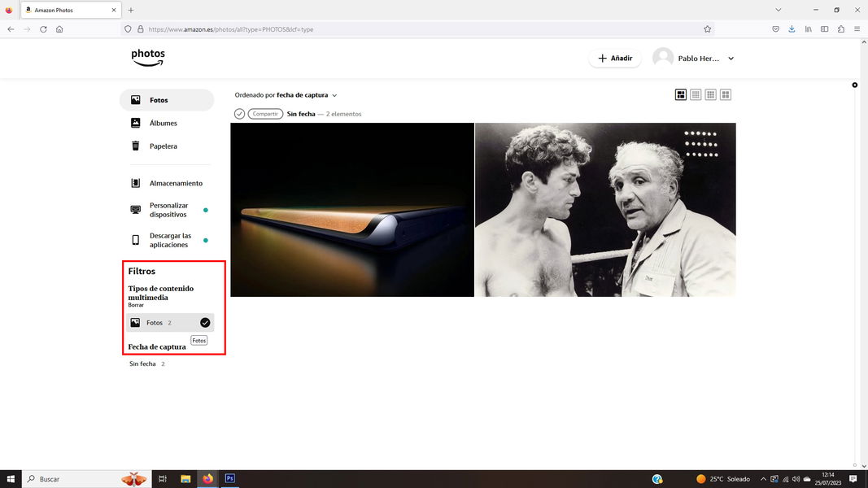The height and width of the screenshot is (488, 868).
Task: Bookmark this page with star icon
Action: [707, 29]
